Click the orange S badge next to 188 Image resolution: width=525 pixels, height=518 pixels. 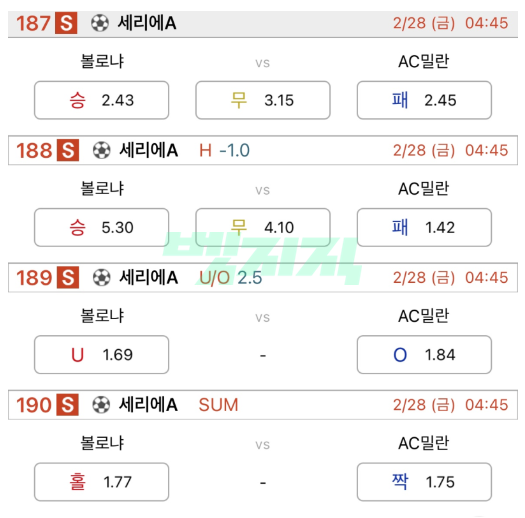pyautogui.click(x=68, y=150)
